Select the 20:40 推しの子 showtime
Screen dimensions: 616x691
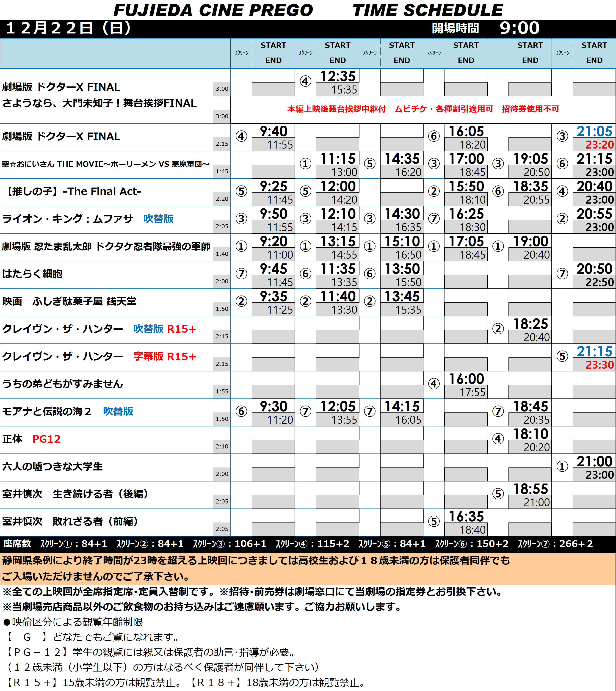(x=594, y=186)
